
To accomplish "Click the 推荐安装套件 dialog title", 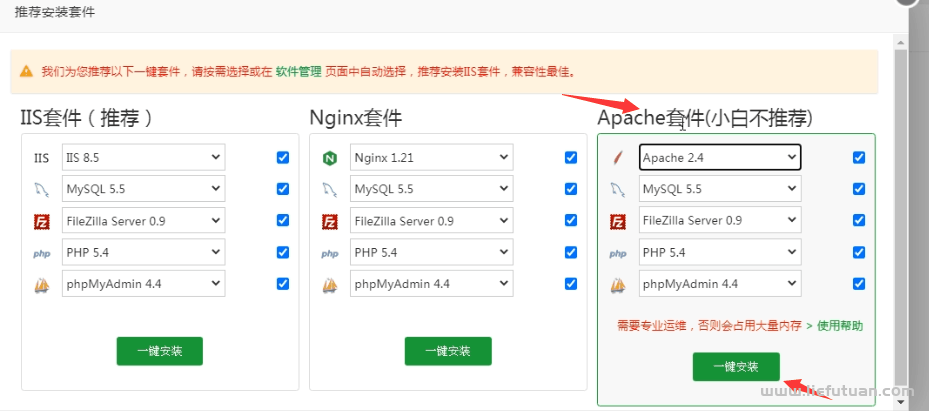I will 55,12.
